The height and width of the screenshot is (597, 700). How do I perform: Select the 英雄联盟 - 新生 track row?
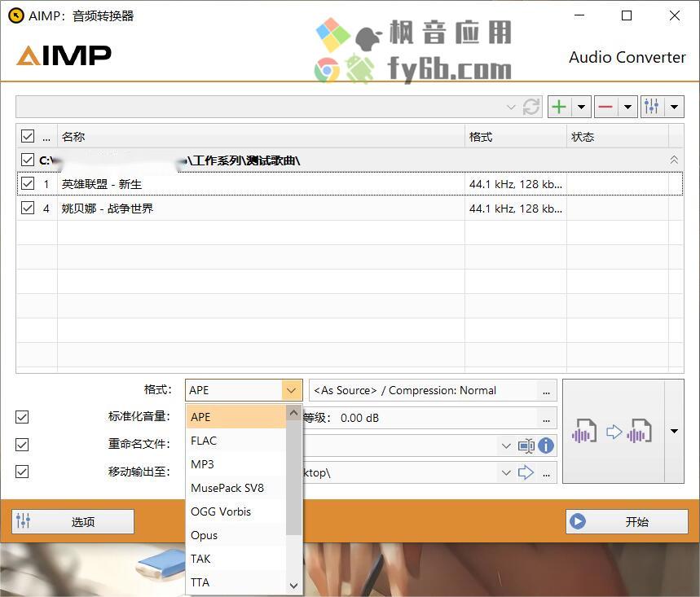pos(350,184)
